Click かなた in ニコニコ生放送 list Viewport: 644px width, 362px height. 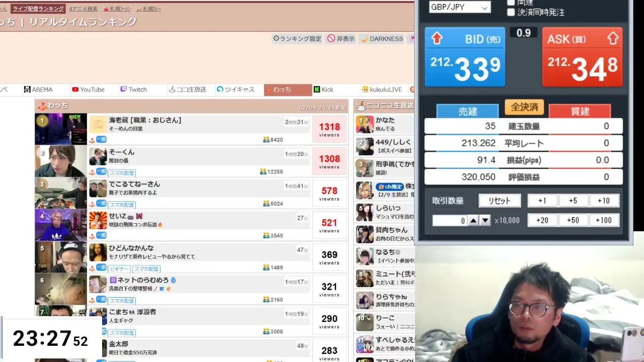tap(385, 120)
